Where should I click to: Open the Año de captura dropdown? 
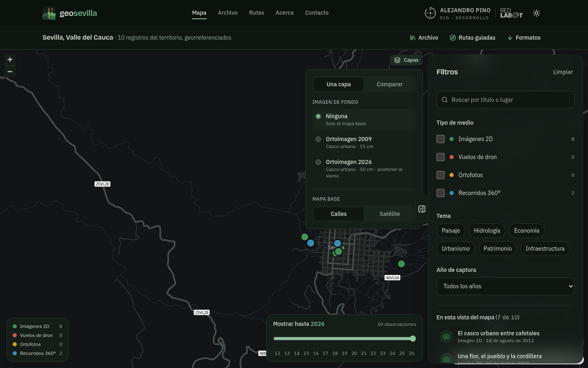[x=506, y=286]
